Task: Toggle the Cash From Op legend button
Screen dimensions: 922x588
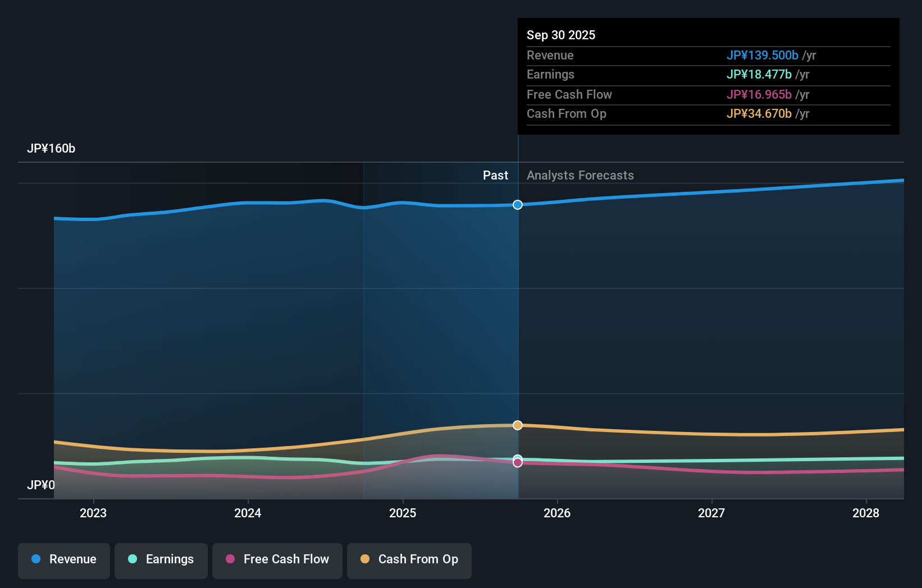Action: click(409, 561)
